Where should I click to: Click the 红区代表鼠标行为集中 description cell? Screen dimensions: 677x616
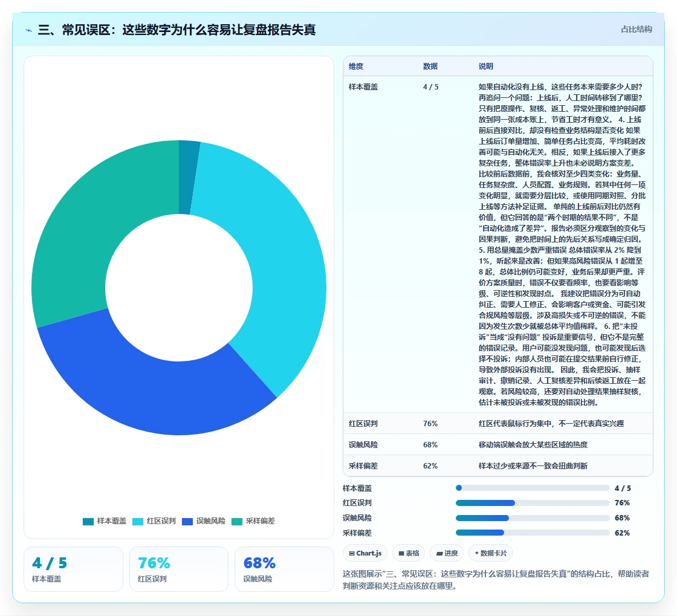point(551,424)
